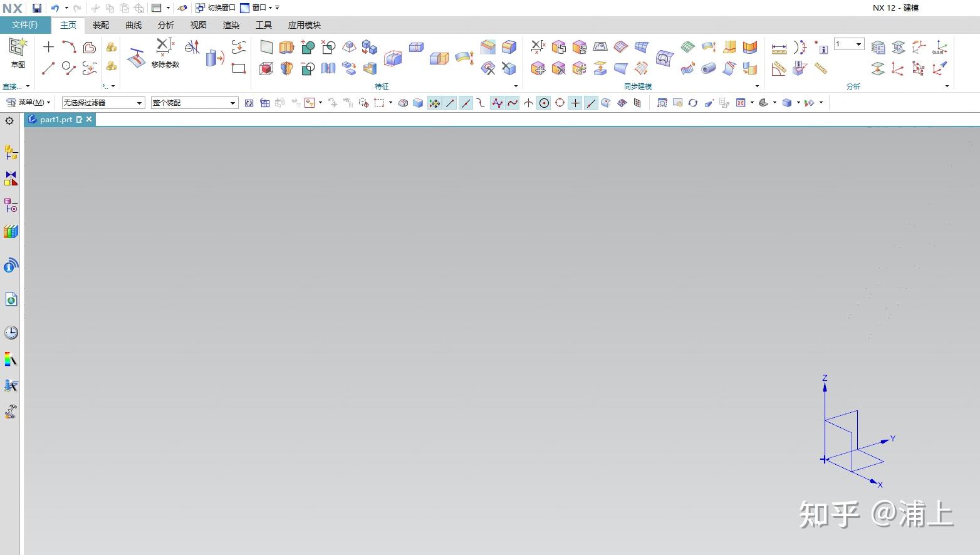Toggle the Quadrant Point snap option
The width and height of the screenshot is (980, 555).
560,103
